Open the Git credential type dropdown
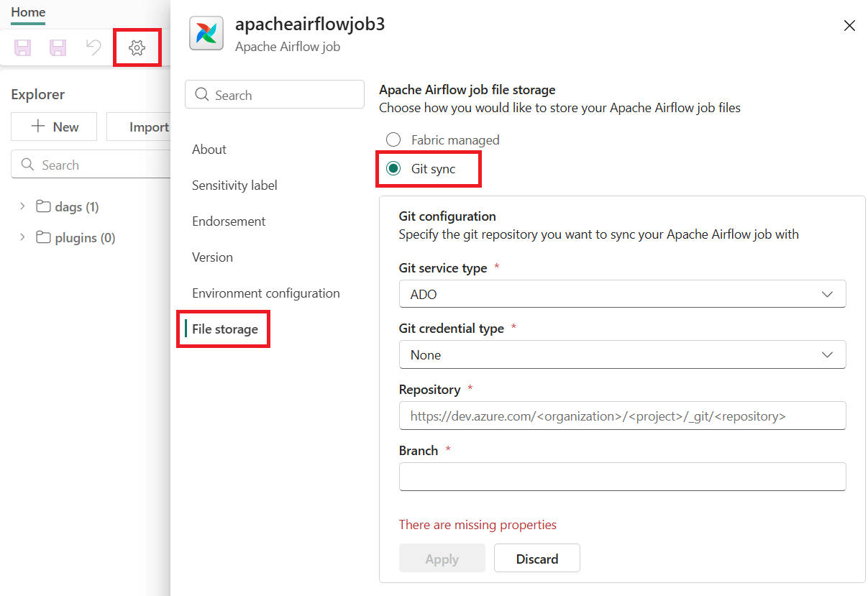Screen dimensions: 868x596 click(622, 354)
